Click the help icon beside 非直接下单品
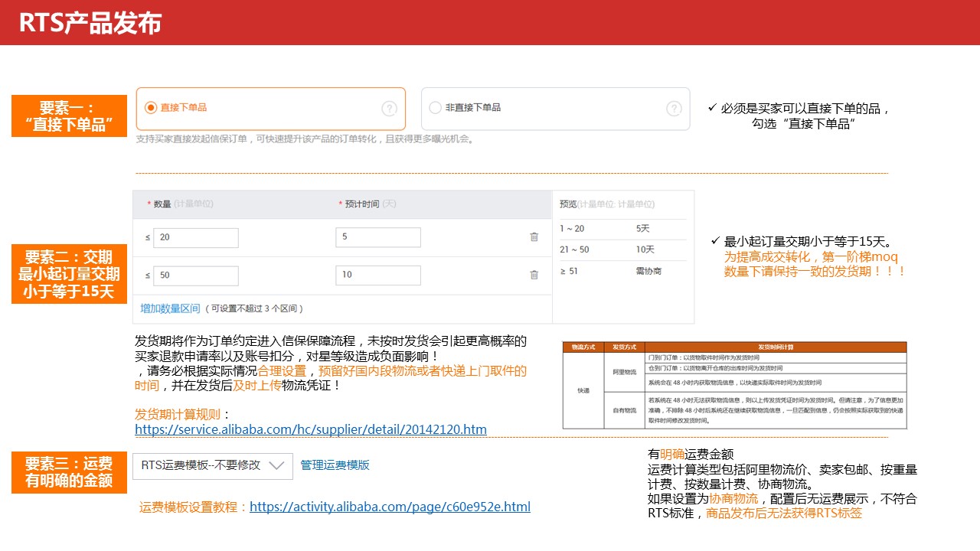 675,108
